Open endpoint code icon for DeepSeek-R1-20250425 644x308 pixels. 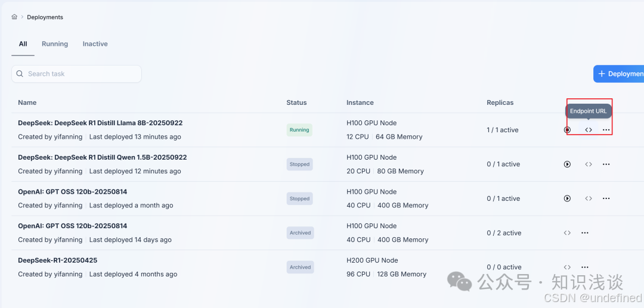coord(567,267)
